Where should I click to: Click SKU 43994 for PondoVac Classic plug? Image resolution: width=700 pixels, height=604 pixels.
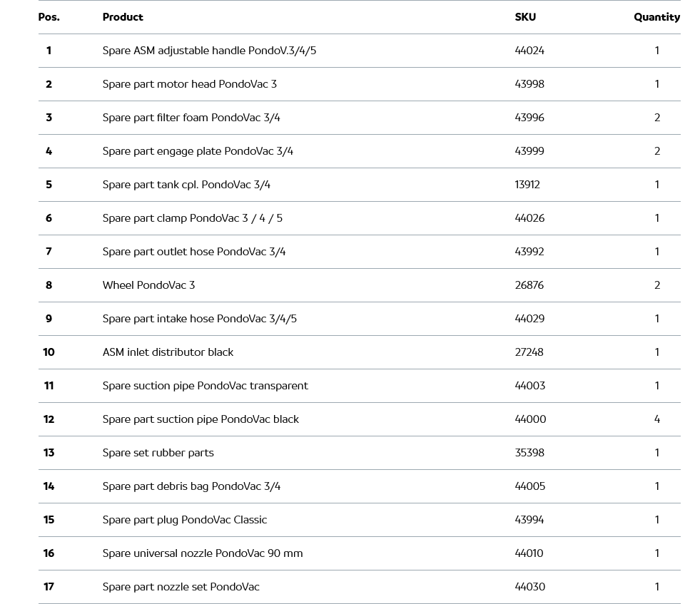[529, 520]
